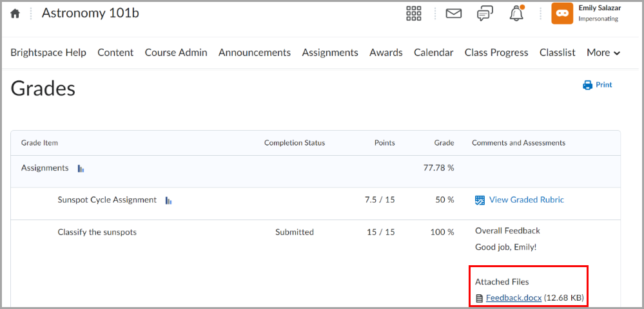Open the notification bell icon
Image resolution: width=644 pixels, height=309 pixels.
(x=516, y=14)
